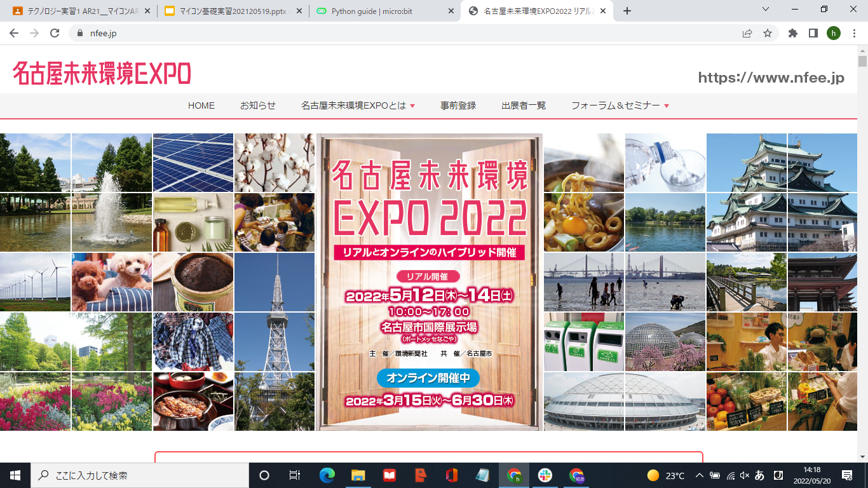
Task: Click the recycling bins photo
Action: pos(584,342)
